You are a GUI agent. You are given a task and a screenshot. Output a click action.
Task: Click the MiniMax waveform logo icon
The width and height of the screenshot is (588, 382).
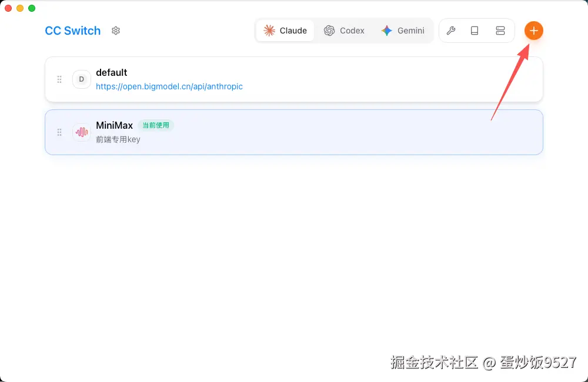(x=81, y=132)
